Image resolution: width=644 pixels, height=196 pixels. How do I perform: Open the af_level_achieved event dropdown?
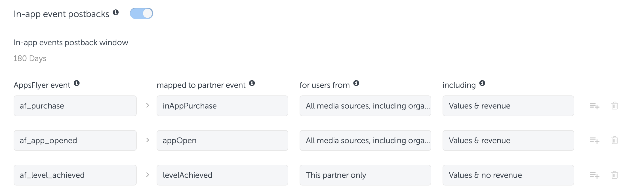click(75, 175)
